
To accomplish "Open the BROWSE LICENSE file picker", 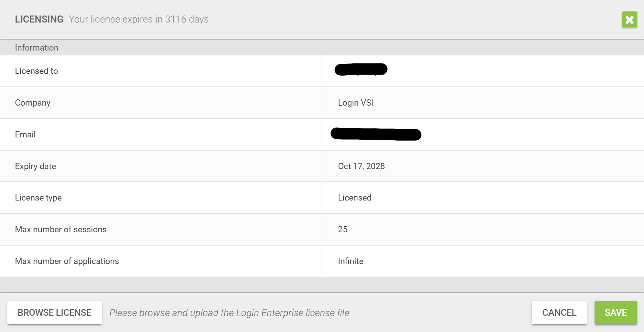I will click(x=54, y=312).
